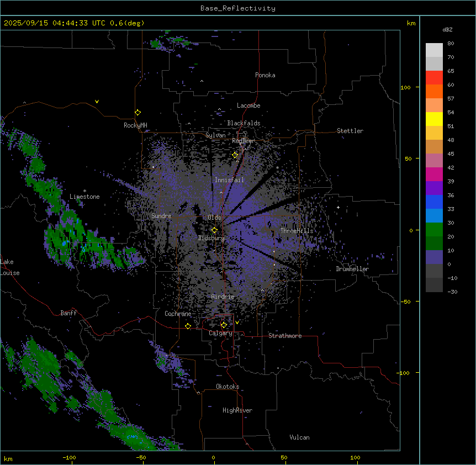
Task: Click the RockyMH town label
Action: point(135,125)
